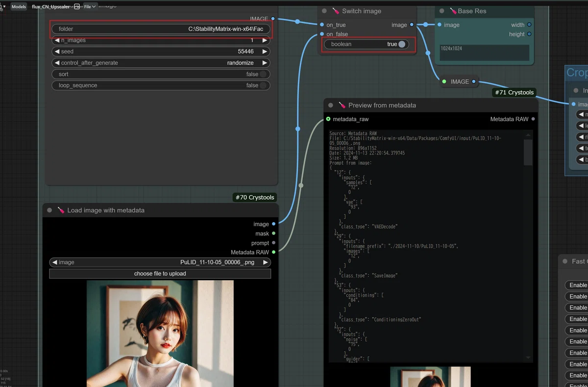Increase seed using its right arrow
Screen dimensions: 588x387
pyautogui.click(x=265, y=52)
